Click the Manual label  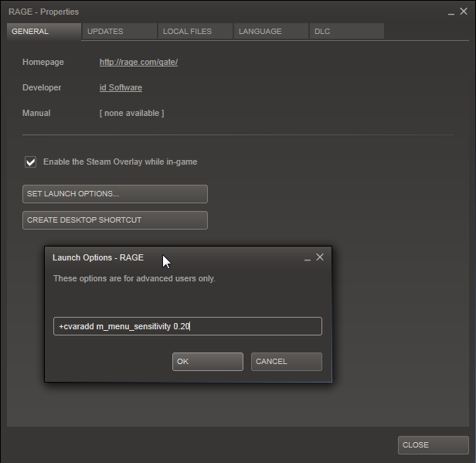(36, 114)
